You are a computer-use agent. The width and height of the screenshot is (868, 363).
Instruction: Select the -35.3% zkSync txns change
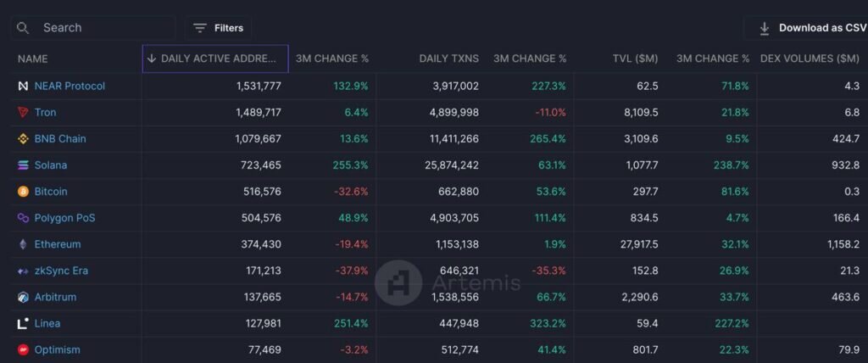(x=549, y=271)
